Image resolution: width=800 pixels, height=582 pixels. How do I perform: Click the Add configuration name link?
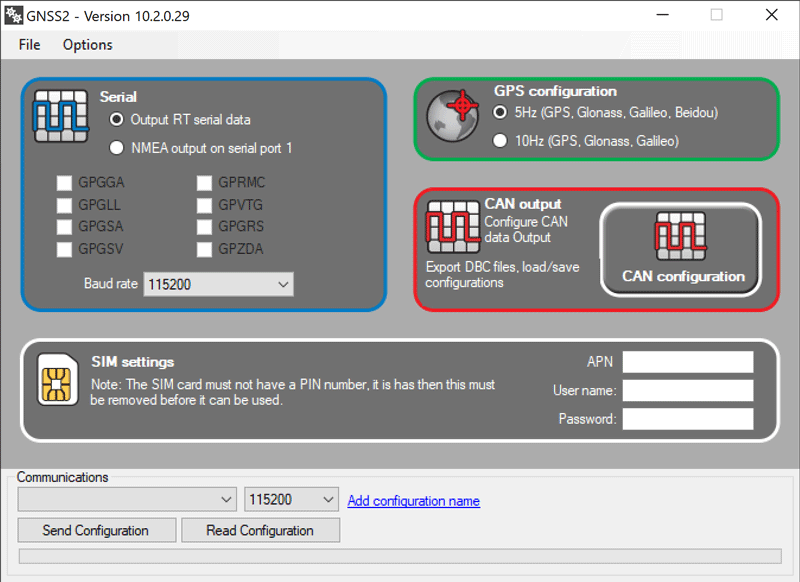tap(413, 501)
